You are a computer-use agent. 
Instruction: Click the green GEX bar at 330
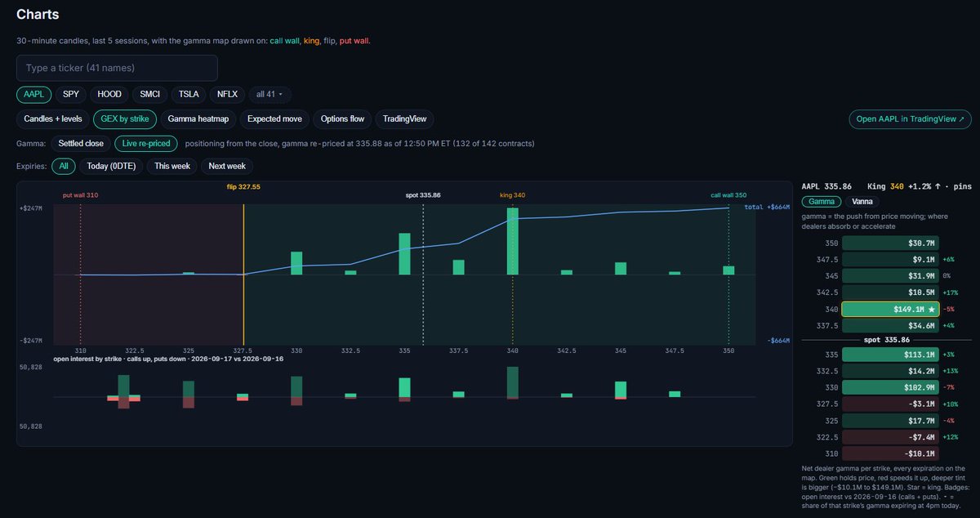(296, 263)
